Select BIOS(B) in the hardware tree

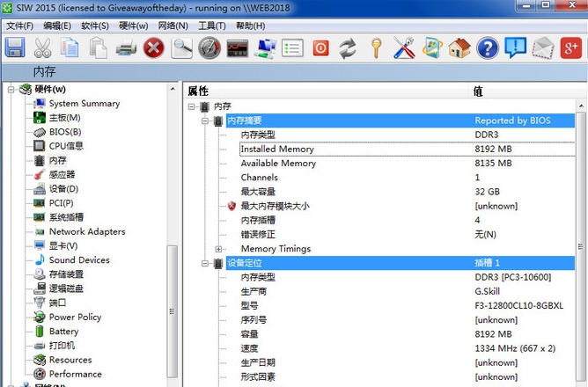65,132
